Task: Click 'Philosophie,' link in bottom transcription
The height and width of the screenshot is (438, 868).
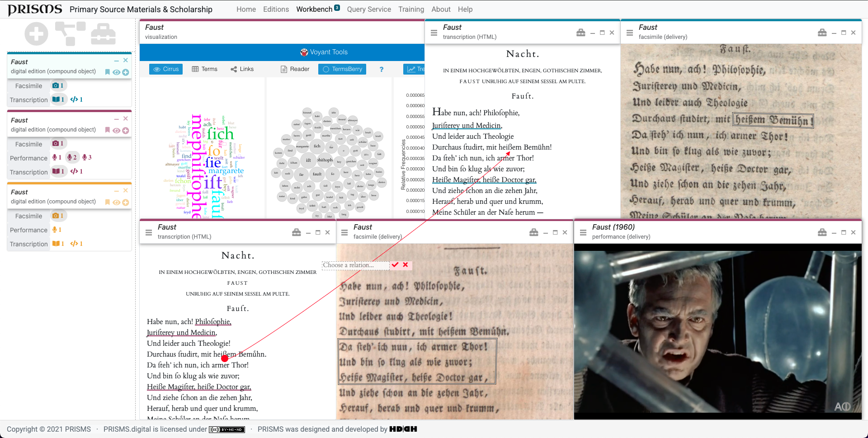Action: (213, 322)
